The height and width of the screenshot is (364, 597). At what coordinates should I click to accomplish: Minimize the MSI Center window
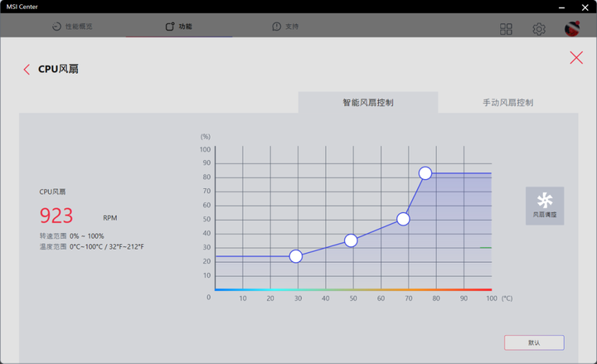point(561,7)
